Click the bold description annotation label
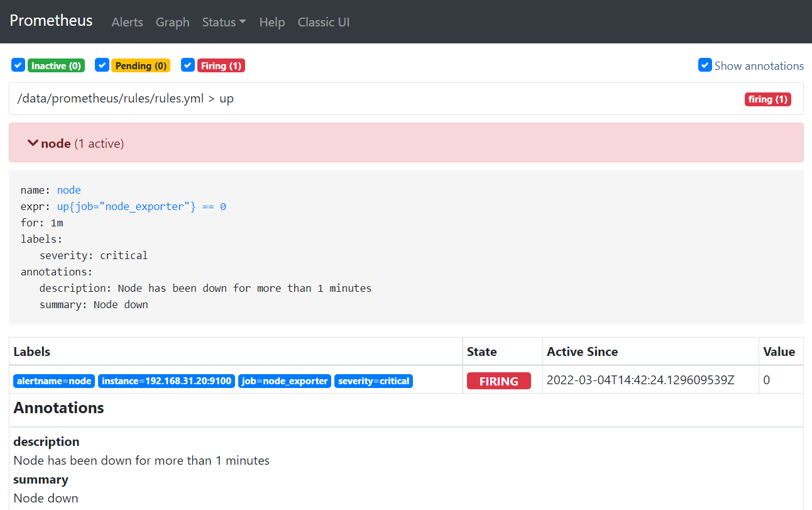The height and width of the screenshot is (510, 812). point(47,441)
